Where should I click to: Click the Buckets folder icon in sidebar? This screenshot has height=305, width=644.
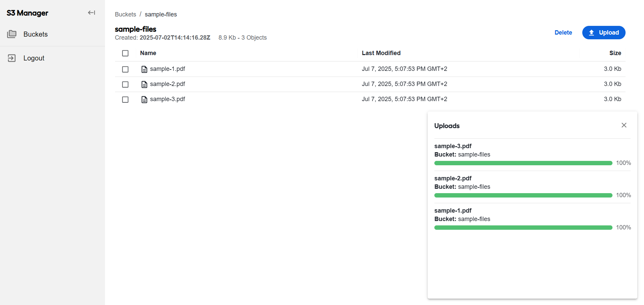[12, 34]
